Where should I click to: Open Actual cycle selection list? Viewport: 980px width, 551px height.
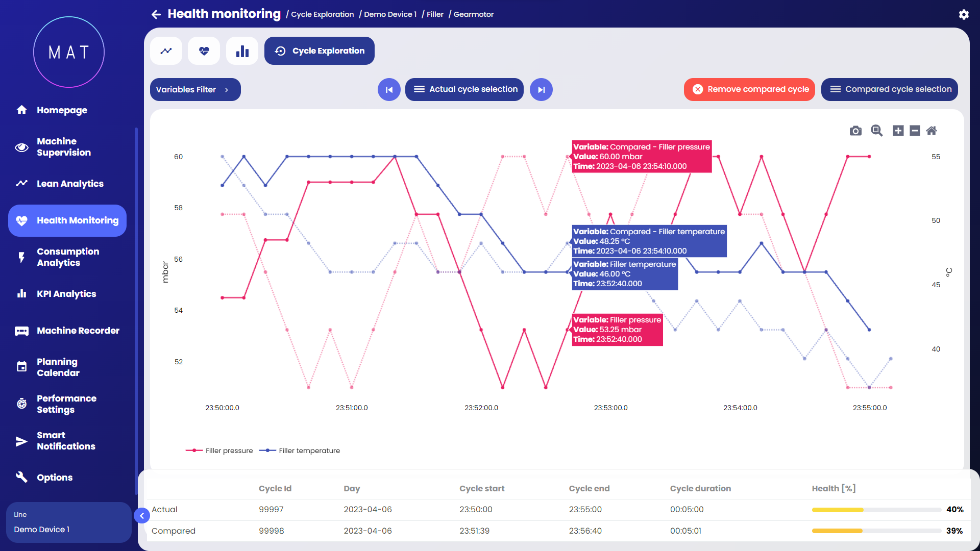click(x=464, y=89)
